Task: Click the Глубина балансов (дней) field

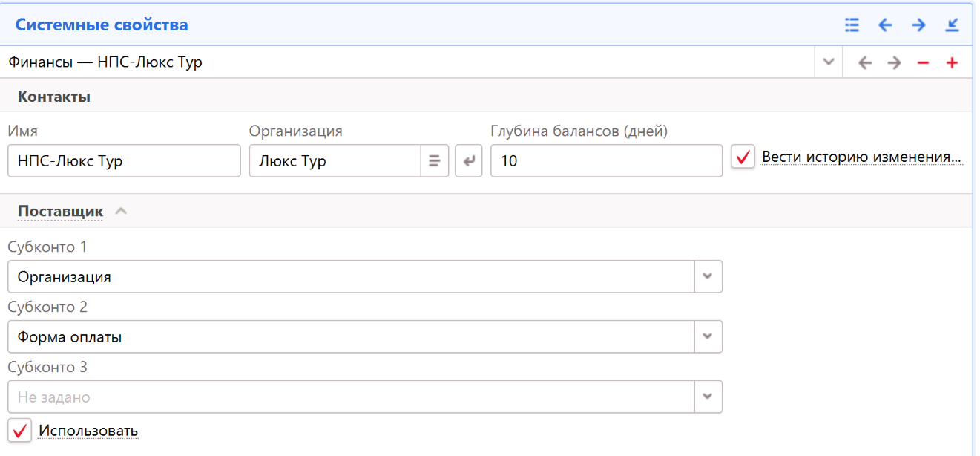Action: click(x=605, y=161)
